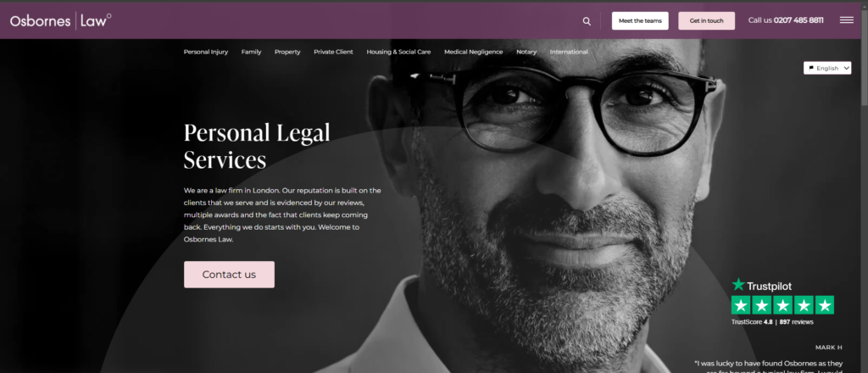Click the International menu item
Image resolution: width=868 pixels, height=373 pixels.
click(x=569, y=52)
